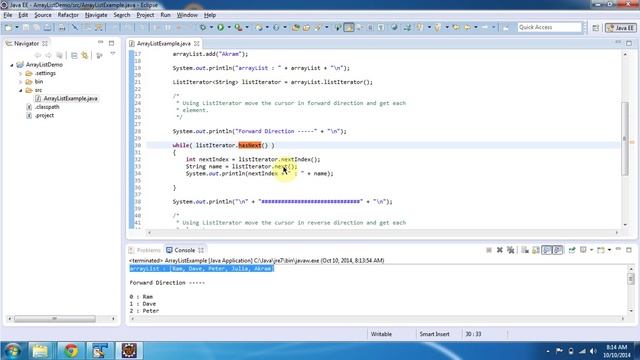Toggle Scroll Lock in Console toolbar

[536, 250]
